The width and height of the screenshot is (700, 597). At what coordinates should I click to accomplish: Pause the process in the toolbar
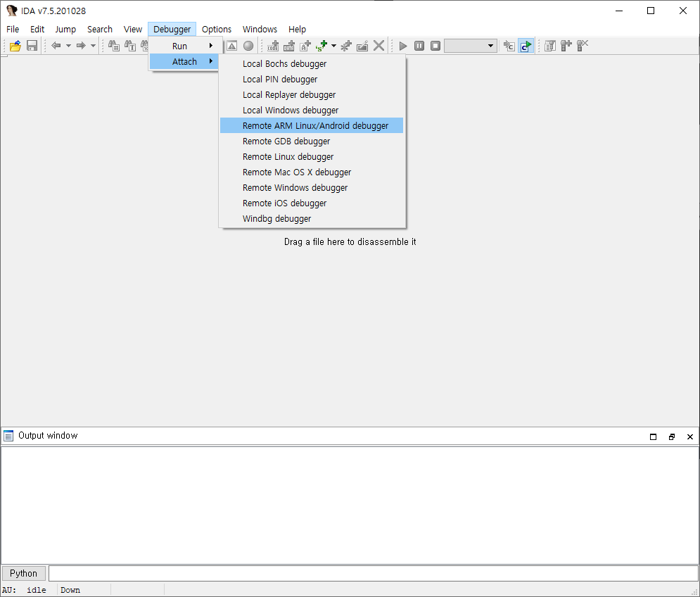419,46
